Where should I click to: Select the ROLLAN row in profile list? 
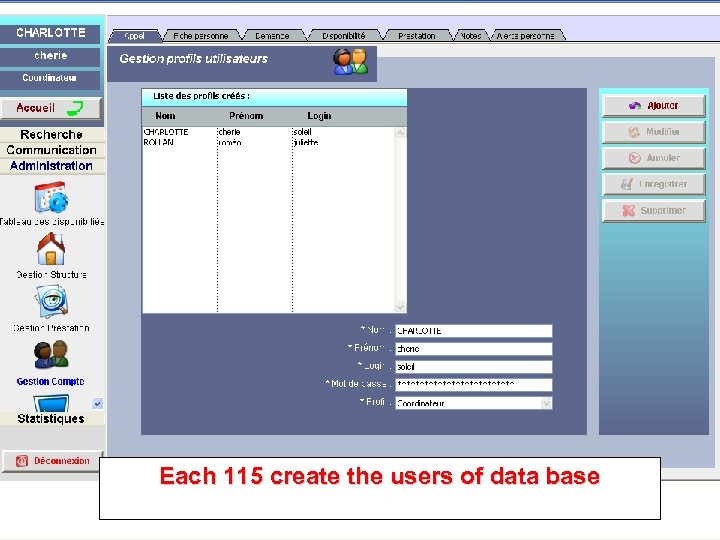269,142
